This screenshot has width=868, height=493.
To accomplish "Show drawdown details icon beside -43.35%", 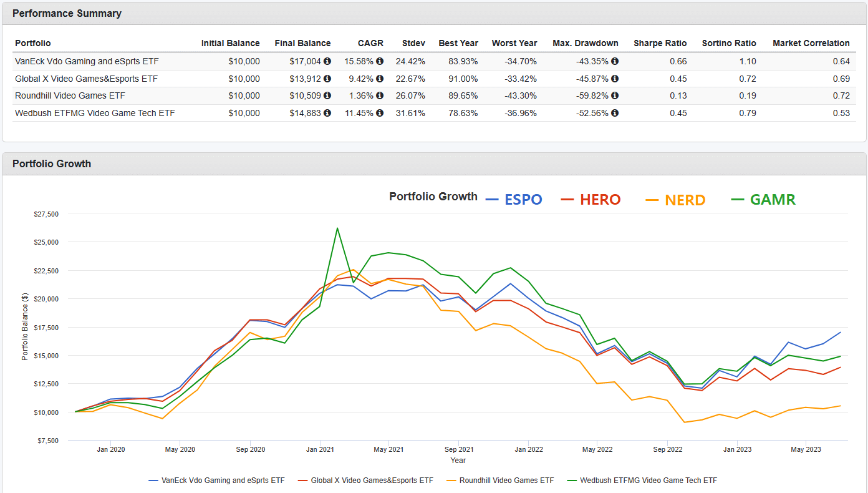I will [615, 61].
